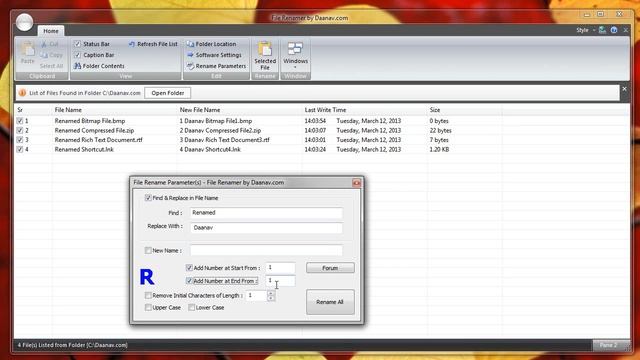Click the help question mark icon
Screen dimensions: 640x360
614,30
